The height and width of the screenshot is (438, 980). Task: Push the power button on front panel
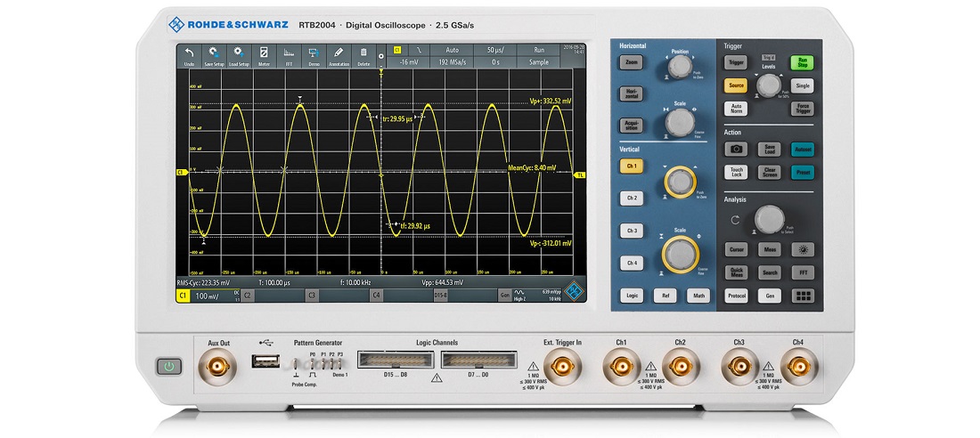point(168,366)
